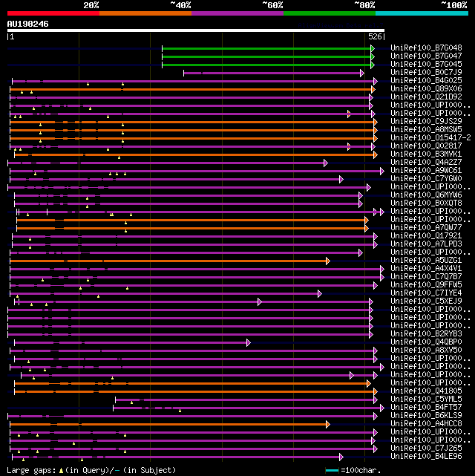This screenshot has height=476, width=475.
Task: Click the white AU190246 query sequence bar
Action: (196, 30)
